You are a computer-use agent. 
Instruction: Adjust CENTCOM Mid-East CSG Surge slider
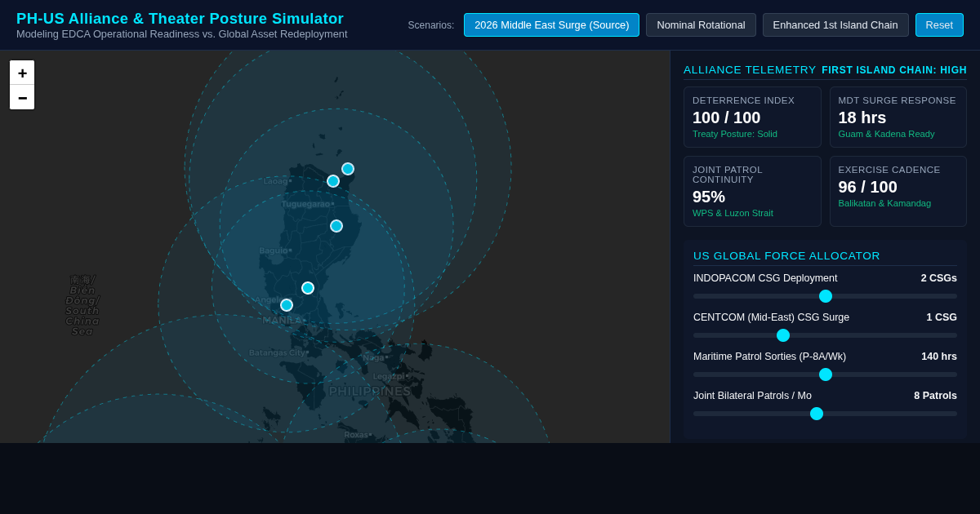(825, 335)
